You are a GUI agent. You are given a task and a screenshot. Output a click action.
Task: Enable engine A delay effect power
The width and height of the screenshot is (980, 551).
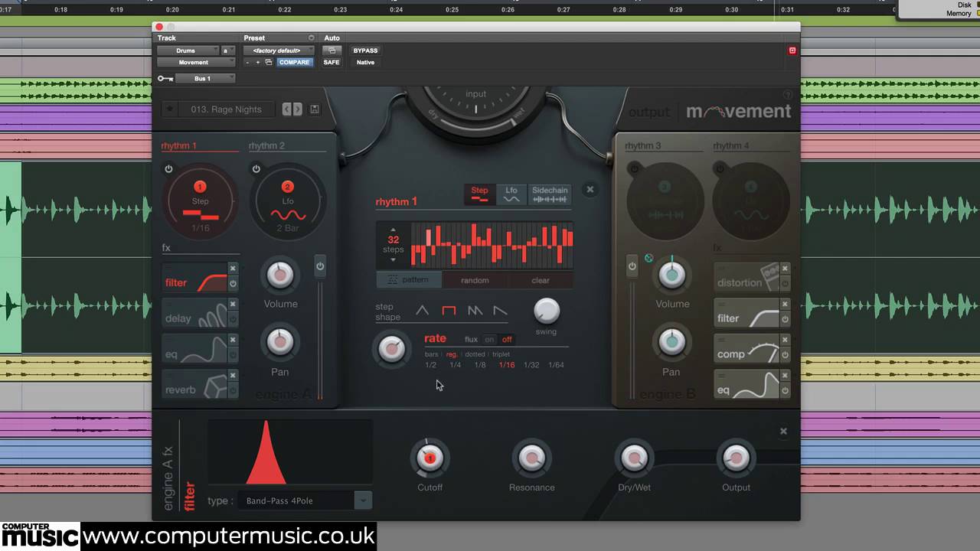point(234,319)
